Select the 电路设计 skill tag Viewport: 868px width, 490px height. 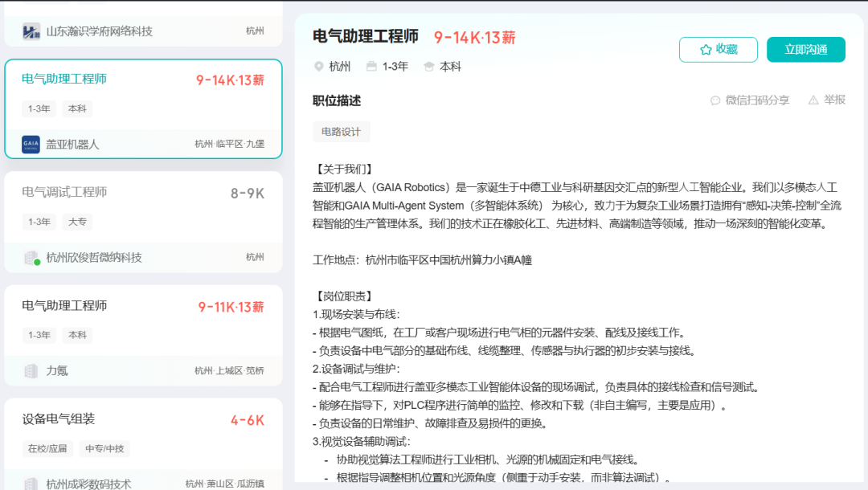pyautogui.click(x=341, y=132)
